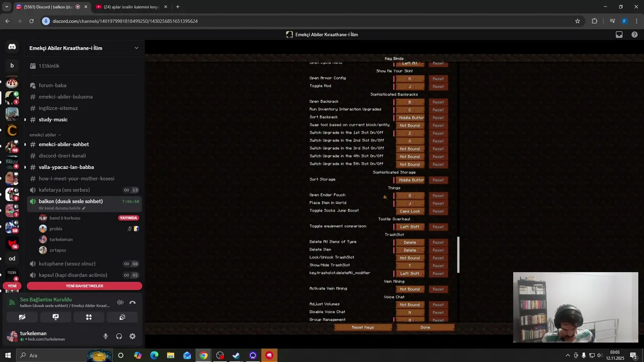Turn on camera in voice panel
The height and width of the screenshot is (362, 644).
(x=22, y=317)
